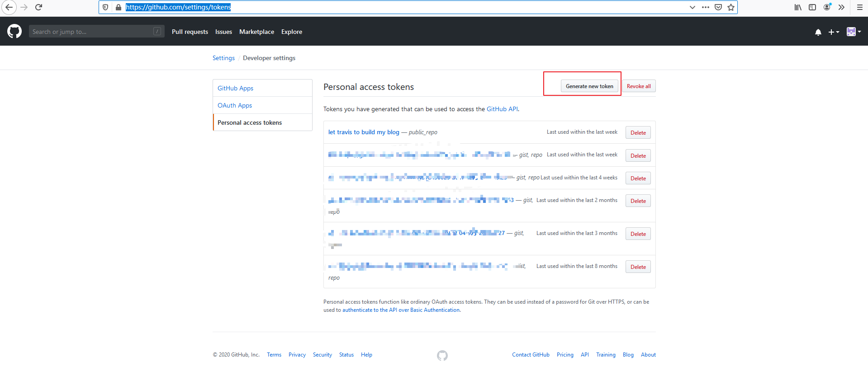868x371 pixels.
Task: Delete token used within last 3 months
Action: (x=638, y=234)
